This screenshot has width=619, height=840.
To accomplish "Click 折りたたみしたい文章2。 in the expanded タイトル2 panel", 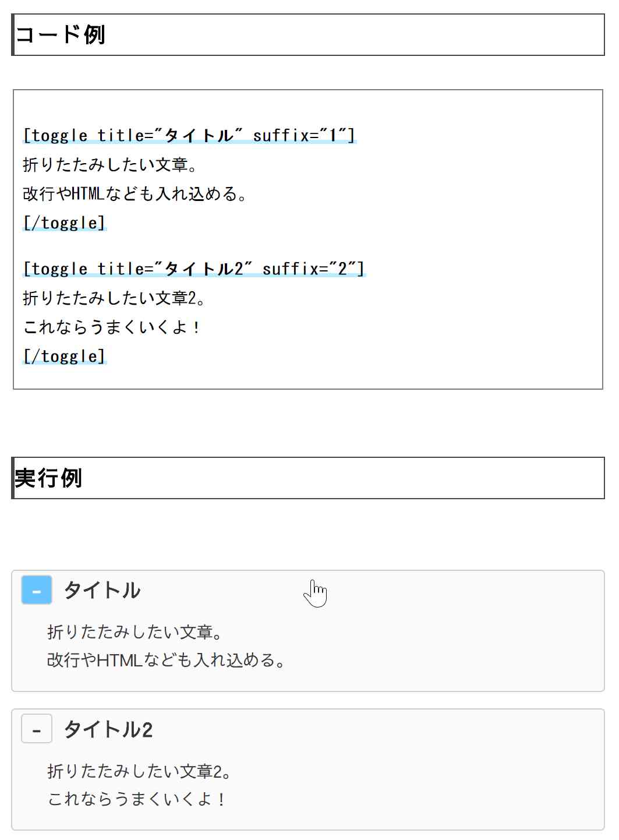I will click(140, 771).
